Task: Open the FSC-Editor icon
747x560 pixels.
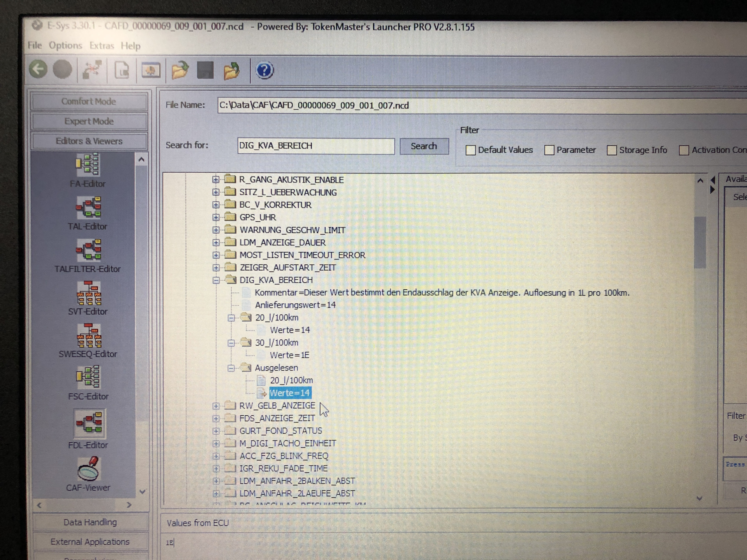Action: pos(88,378)
